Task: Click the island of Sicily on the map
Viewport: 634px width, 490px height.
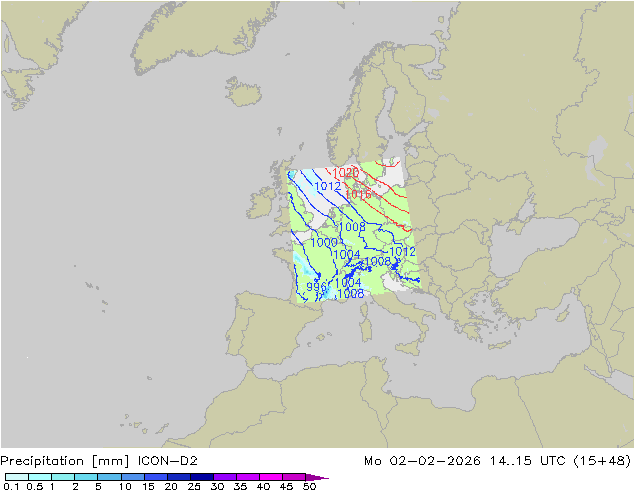Action: [407, 348]
